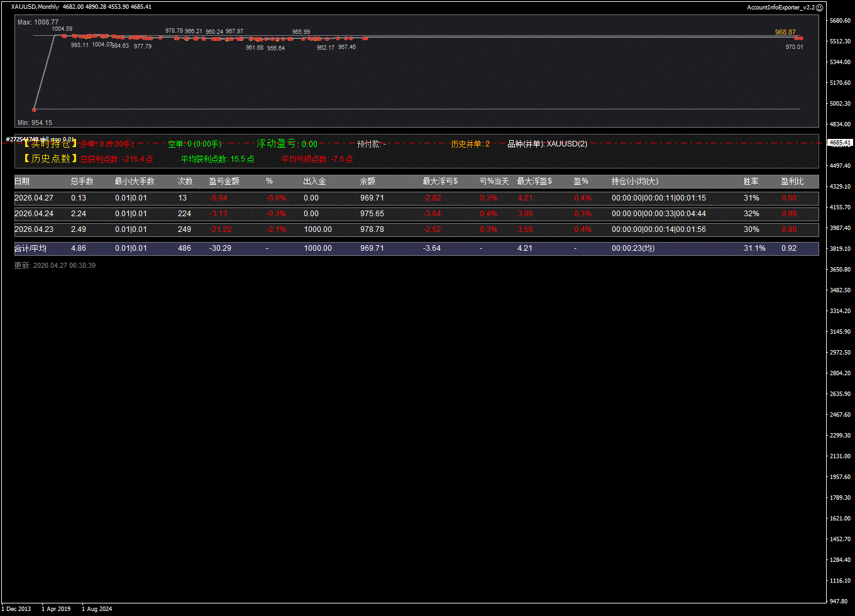Screen dimensions: 855x616
Task: Click the 合计/平均 summary row label
Action: [x=30, y=248]
